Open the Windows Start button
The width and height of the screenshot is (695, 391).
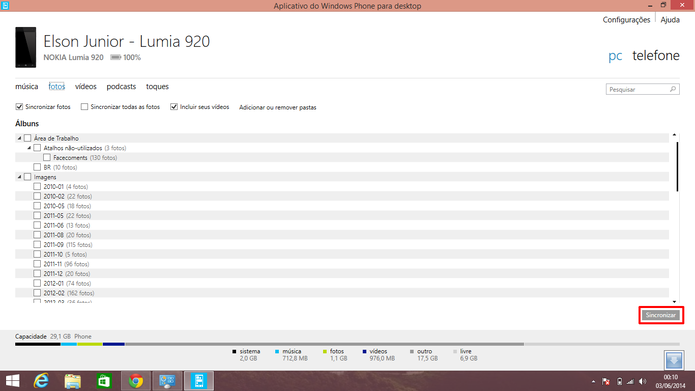(12, 381)
